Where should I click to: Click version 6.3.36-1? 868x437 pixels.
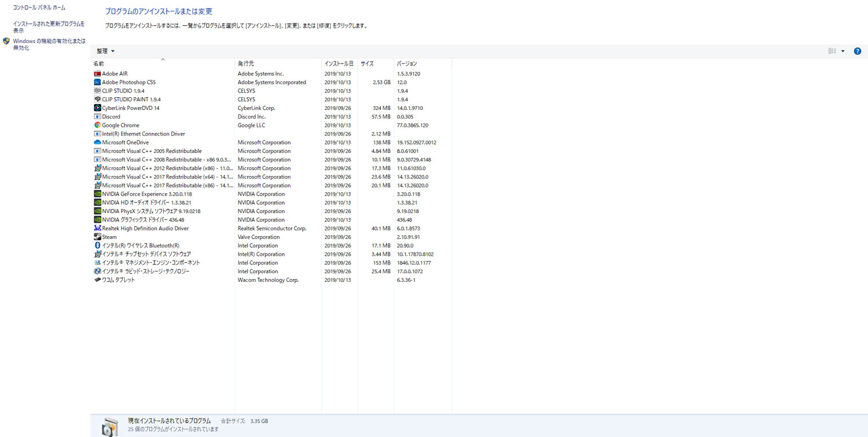click(406, 280)
